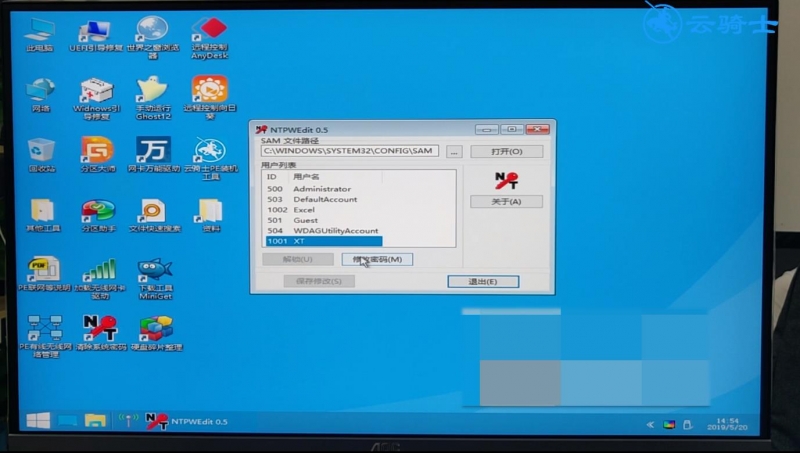Click the NT key logo in NTPWEdit
Viewport: 800px width, 453px height.
(506, 181)
